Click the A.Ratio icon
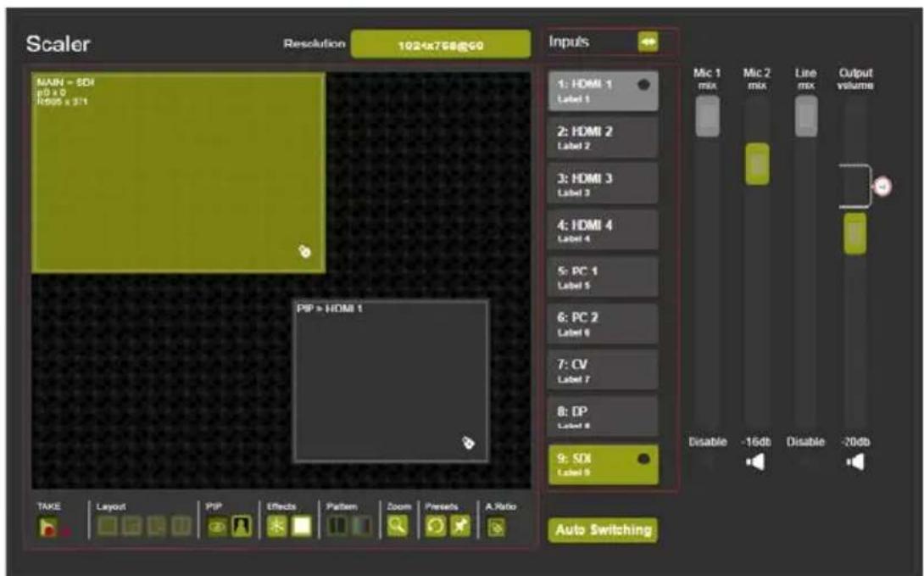The width and height of the screenshot is (924, 576). [496, 527]
